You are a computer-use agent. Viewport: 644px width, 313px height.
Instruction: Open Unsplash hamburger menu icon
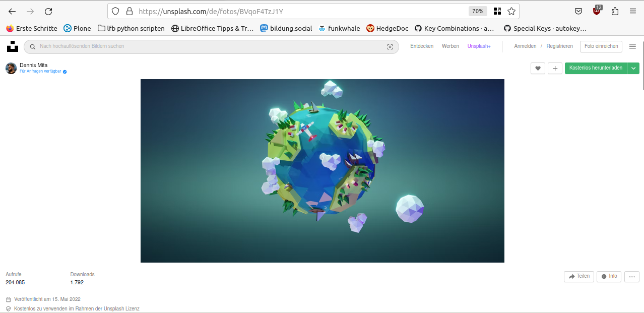[x=632, y=46]
